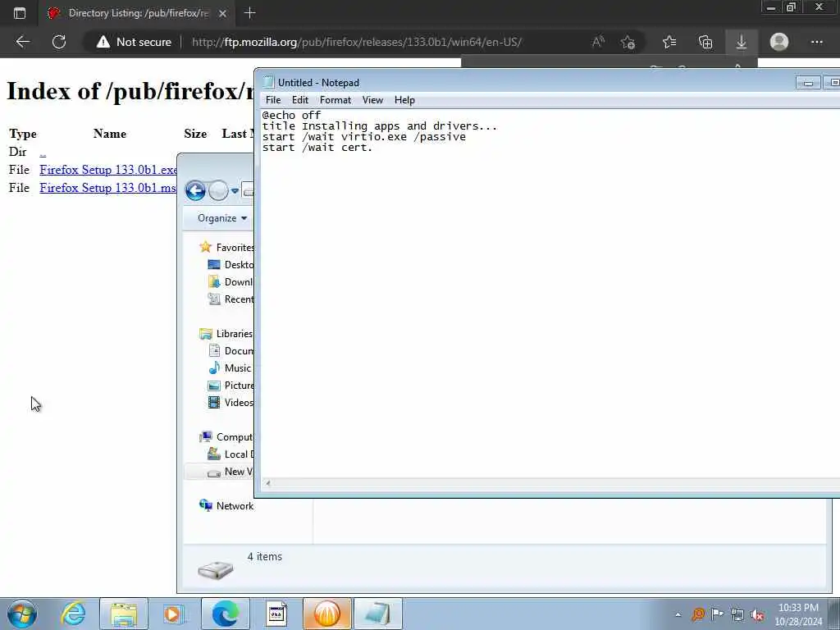
Task: Click the Windows Start orb
Action: coord(22,614)
